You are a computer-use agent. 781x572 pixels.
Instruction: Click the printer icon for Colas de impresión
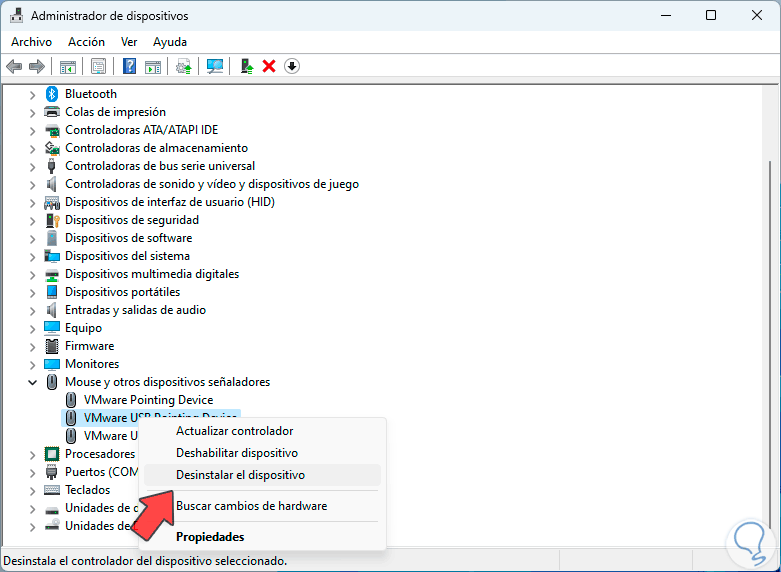pyautogui.click(x=52, y=112)
